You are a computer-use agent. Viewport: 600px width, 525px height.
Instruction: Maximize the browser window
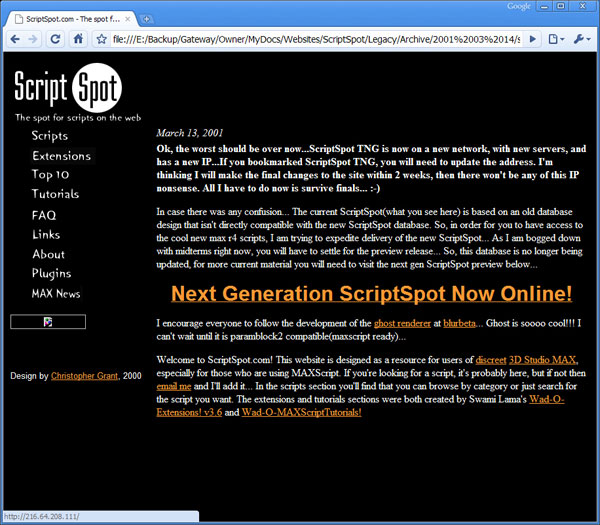(x=561, y=6)
